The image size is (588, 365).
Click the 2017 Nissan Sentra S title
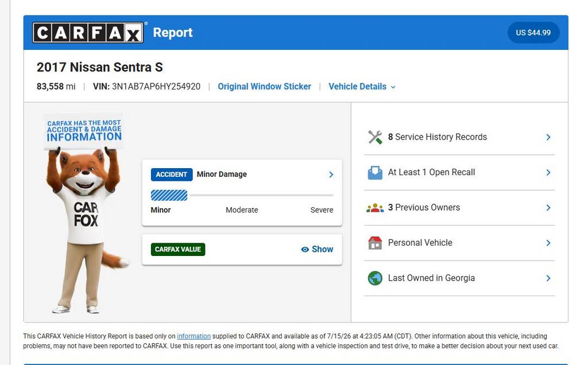(x=100, y=67)
